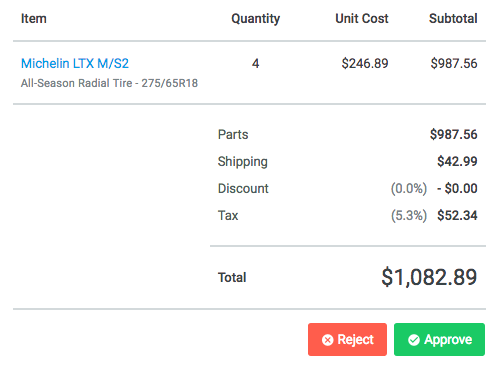The width and height of the screenshot is (500, 370).
Task: Click the Reject button
Action: [347, 339]
